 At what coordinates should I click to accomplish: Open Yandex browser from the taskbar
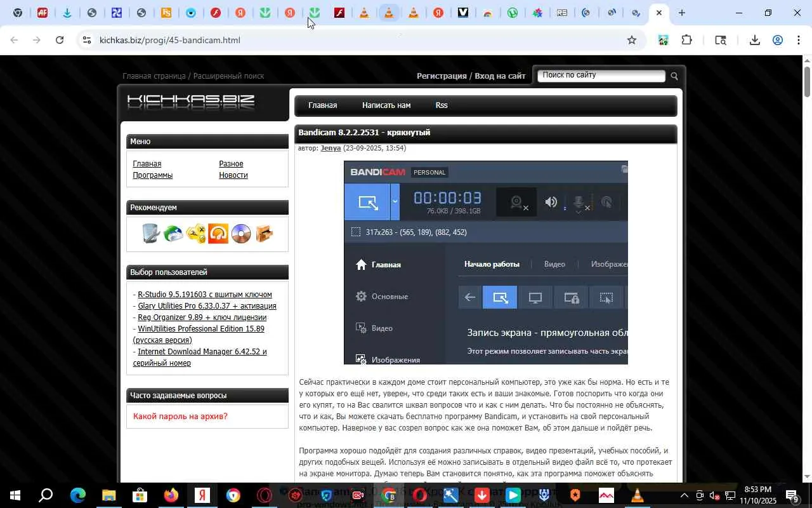click(x=202, y=495)
